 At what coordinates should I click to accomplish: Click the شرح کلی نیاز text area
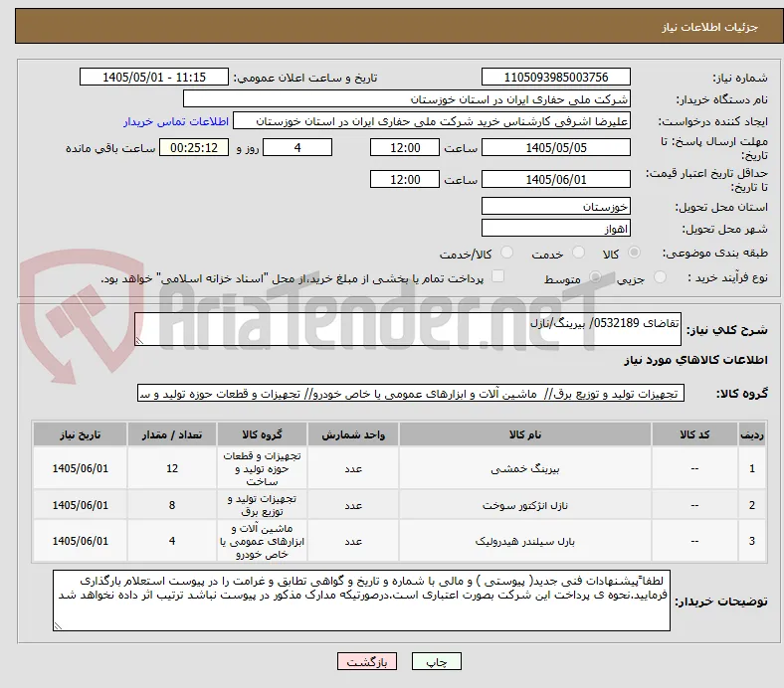(408, 329)
